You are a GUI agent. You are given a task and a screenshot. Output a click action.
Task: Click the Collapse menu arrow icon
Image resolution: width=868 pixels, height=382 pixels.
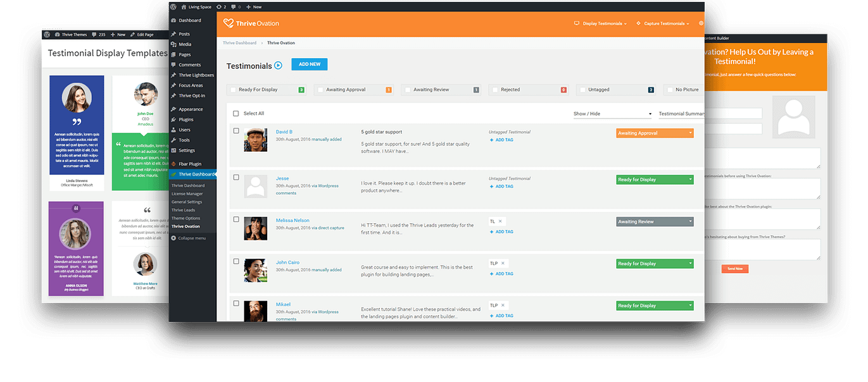(173, 238)
